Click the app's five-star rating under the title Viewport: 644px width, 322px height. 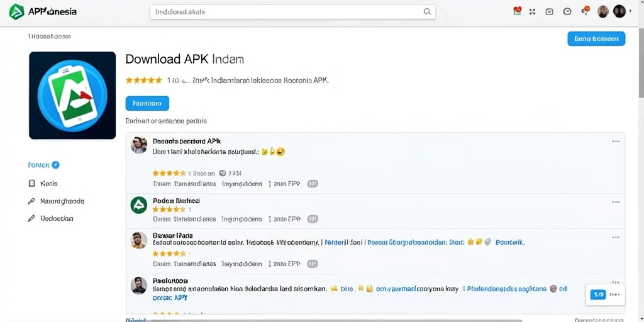coord(144,80)
